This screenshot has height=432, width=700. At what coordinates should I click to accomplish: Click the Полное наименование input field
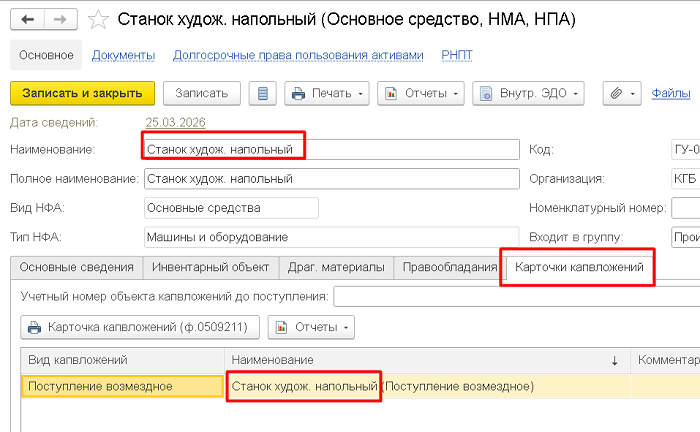[331, 179]
